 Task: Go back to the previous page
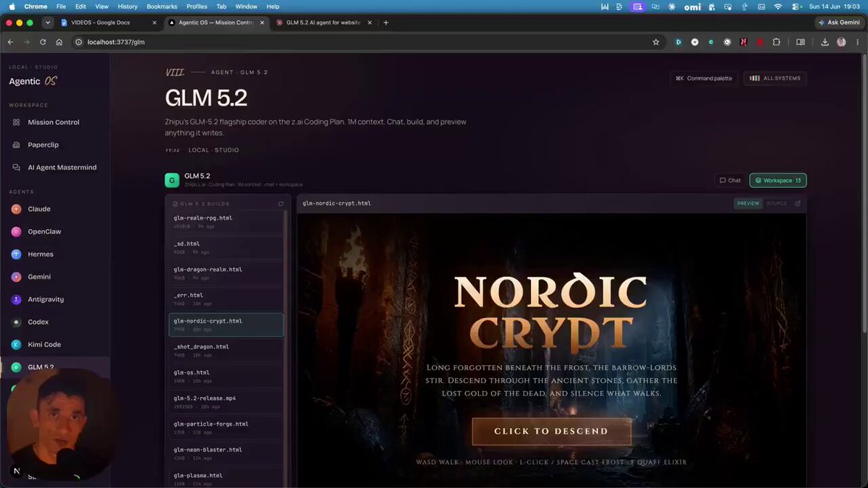10,42
